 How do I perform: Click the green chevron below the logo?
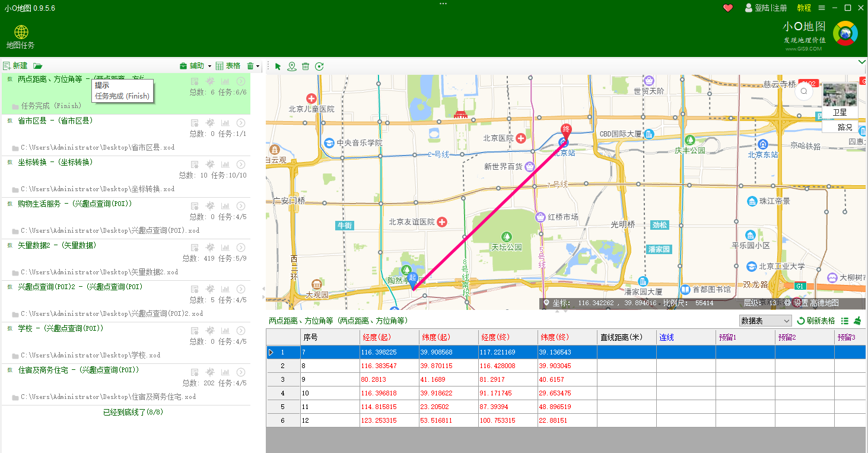[862, 62]
